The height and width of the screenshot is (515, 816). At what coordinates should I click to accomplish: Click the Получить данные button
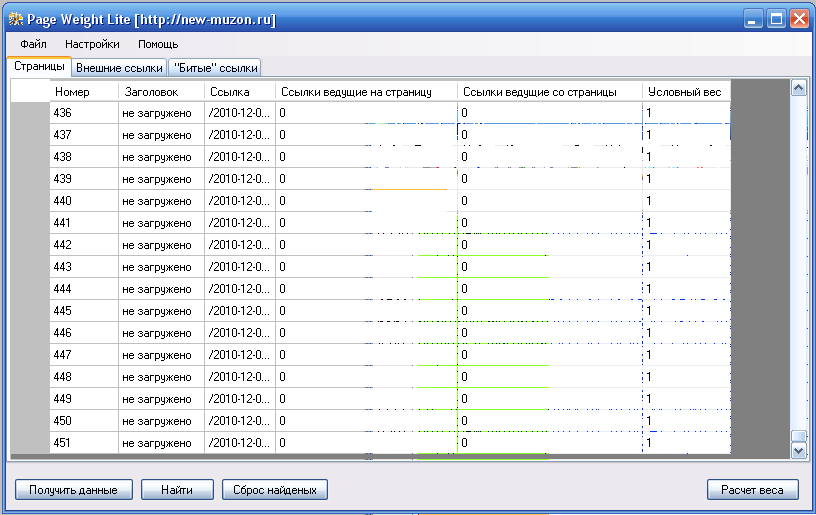click(73, 490)
